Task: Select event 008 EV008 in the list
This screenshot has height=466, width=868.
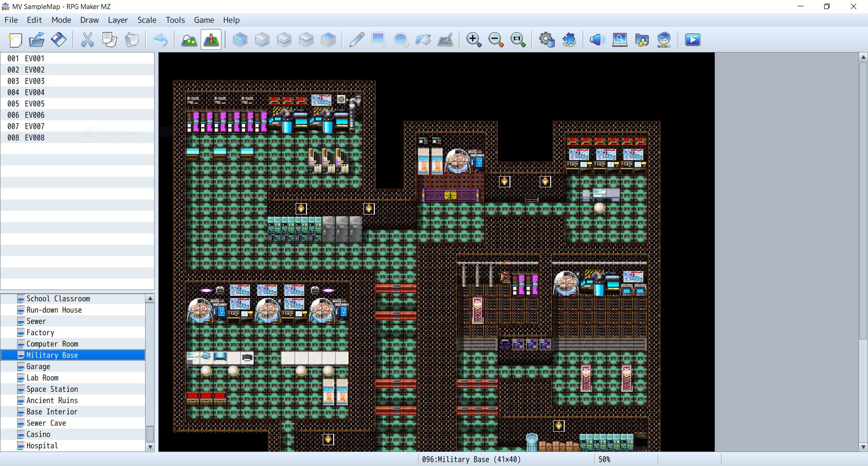Action: (77, 138)
